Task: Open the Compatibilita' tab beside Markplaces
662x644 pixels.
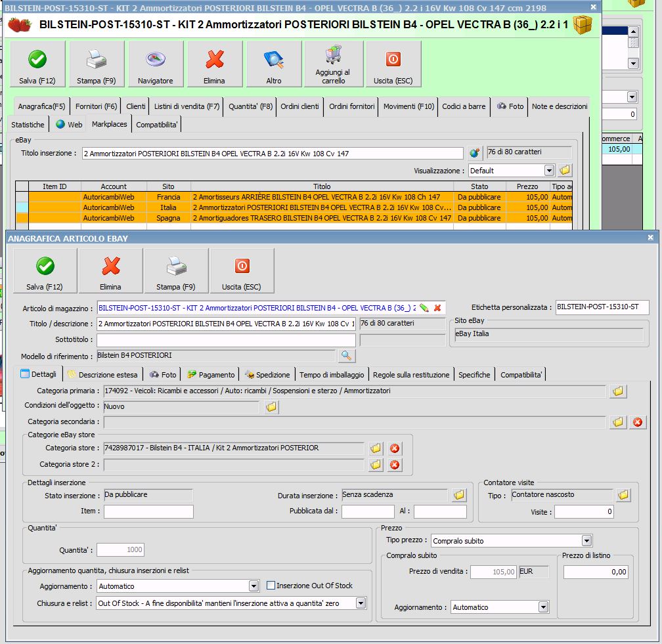Action: point(156,125)
